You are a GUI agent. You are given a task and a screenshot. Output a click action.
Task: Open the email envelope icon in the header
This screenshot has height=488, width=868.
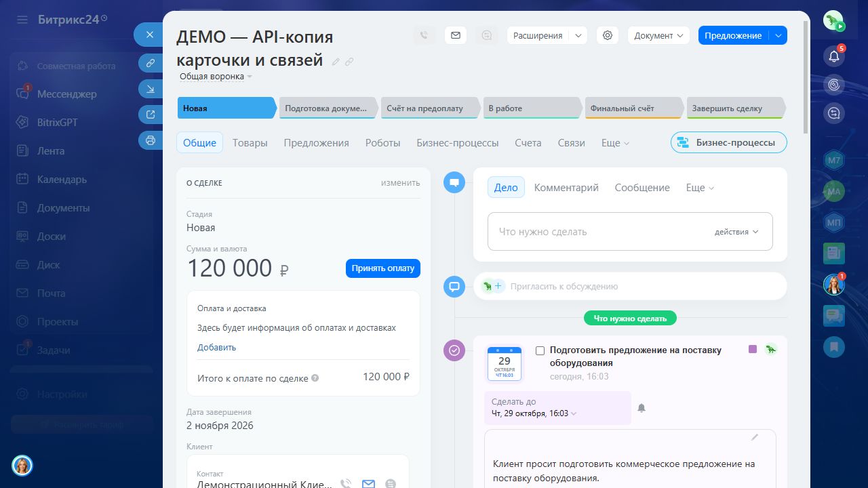pos(456,35)
